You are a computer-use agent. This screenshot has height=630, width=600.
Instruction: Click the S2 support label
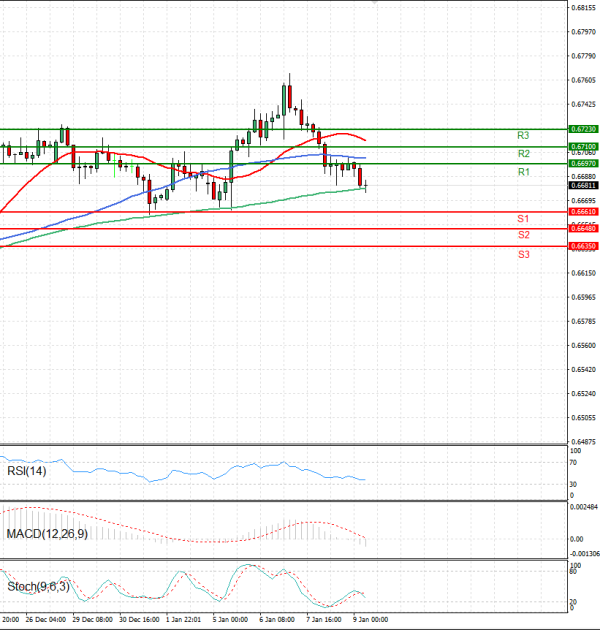coord(523,235)
